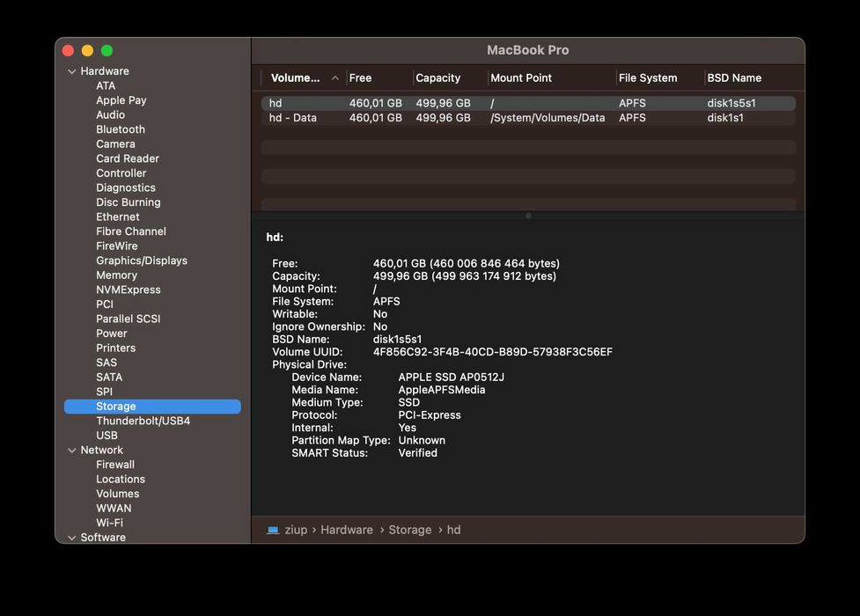Select Apple Pay in the sidebar

click(121, 100)
